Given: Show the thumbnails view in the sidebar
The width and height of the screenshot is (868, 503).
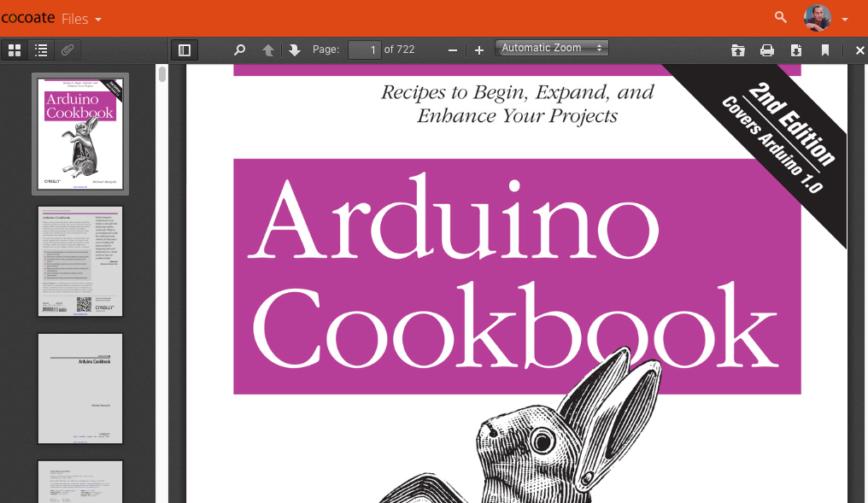Looking at the screenshot, I should click(x=15, y=50).
